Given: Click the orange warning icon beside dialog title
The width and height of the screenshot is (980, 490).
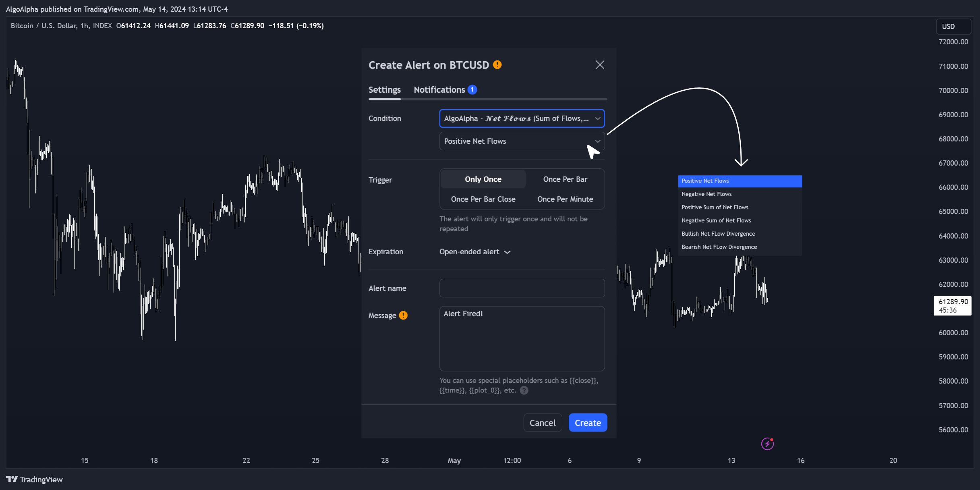Looking at the screenshot, I should [497, 65].
